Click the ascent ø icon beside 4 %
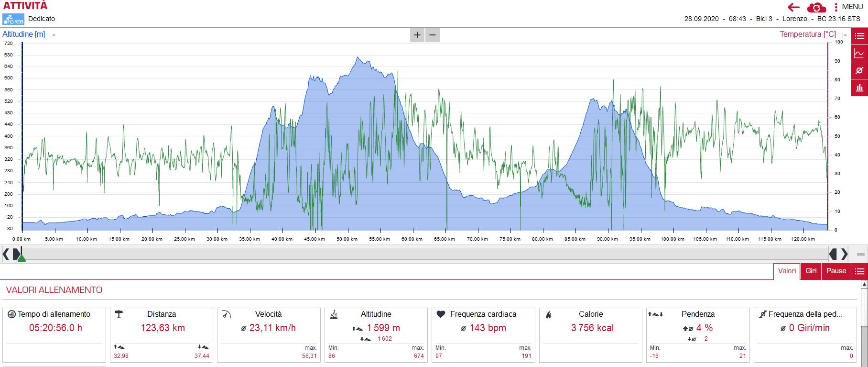Image resolution: width=868 pixels, height=367 pixels. tap(688, 329)
